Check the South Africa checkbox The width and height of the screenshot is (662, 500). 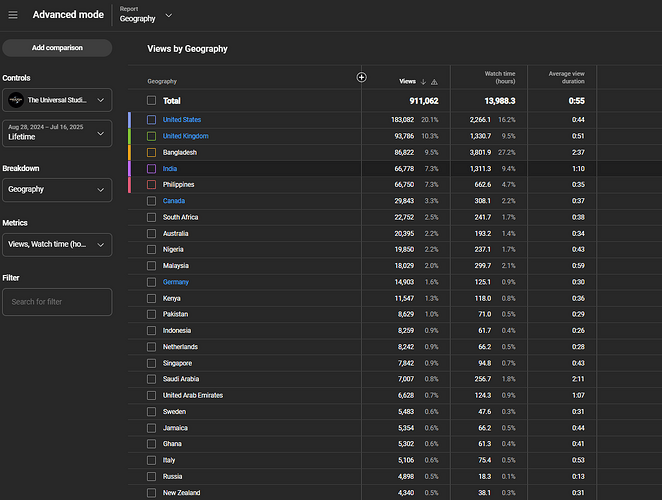point(152,217)
